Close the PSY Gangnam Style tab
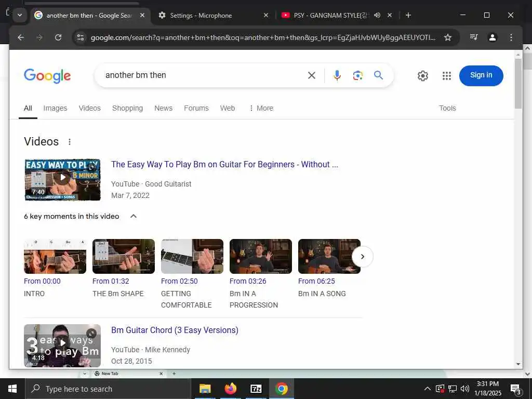 390,15
